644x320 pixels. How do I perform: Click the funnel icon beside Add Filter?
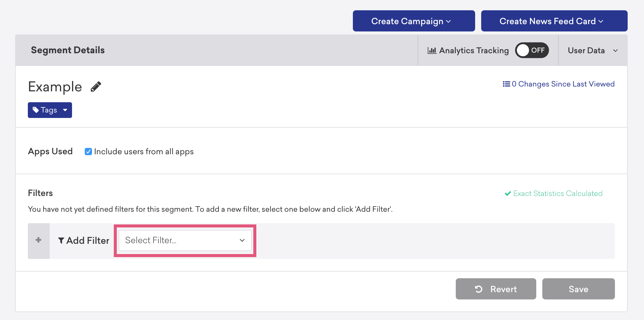61,240
